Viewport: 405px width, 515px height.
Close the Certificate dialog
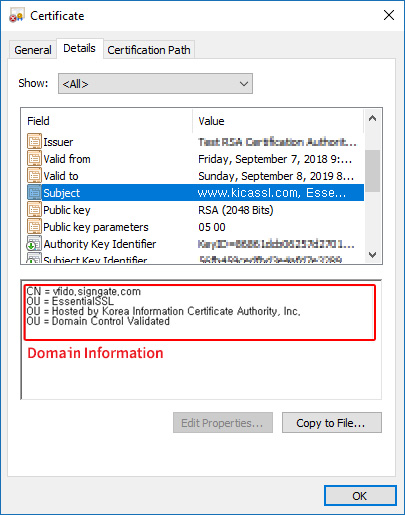pyautogui.click(x=389, y=15)
